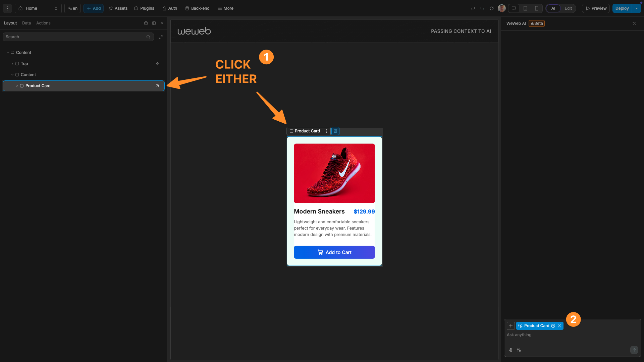Expand the Product Card tree node
The height and width of the screenshot is (362, 644).
click(17, 86)
